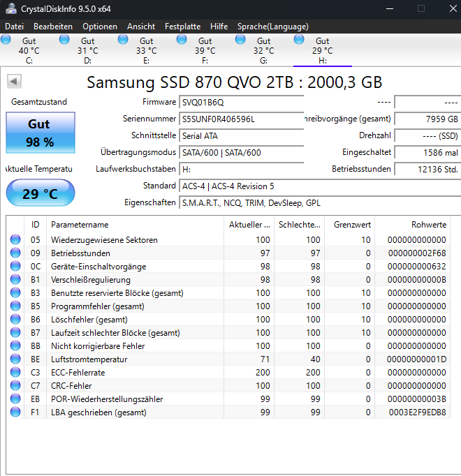Screen dimensions: 461x476
Task: Click the Gut 98 % health status button
Action: (41, 133)
